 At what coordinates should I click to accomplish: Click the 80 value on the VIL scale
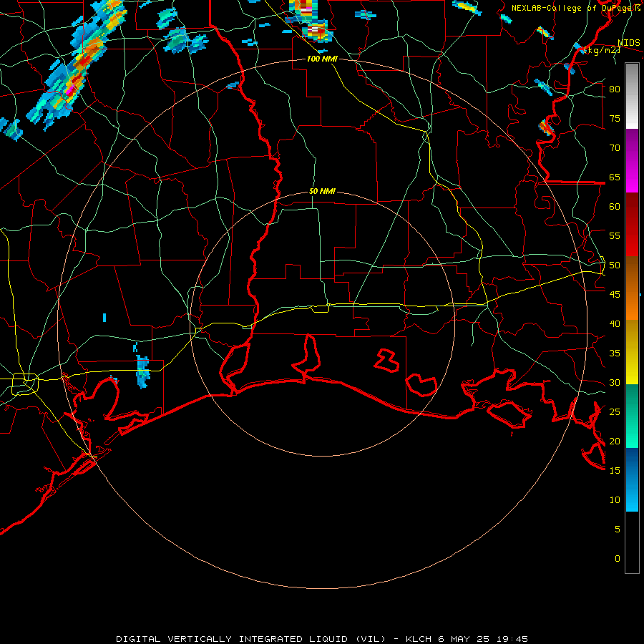[615, 89]
